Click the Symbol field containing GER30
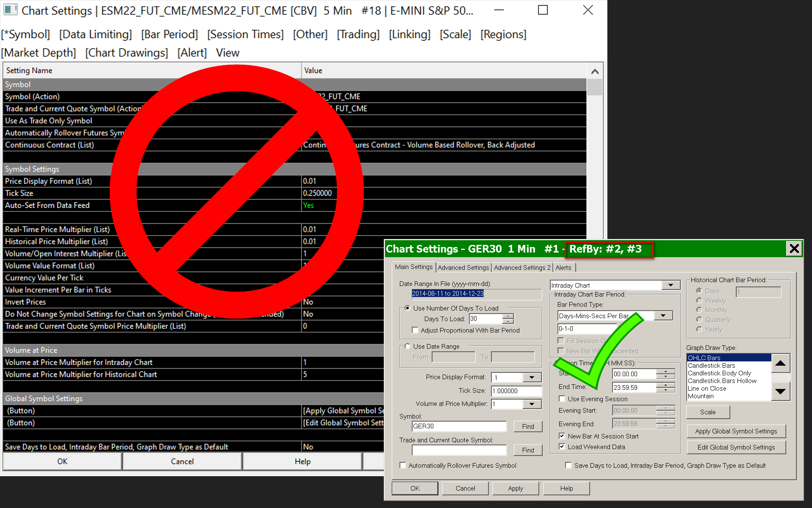 (x=459, y=426)
